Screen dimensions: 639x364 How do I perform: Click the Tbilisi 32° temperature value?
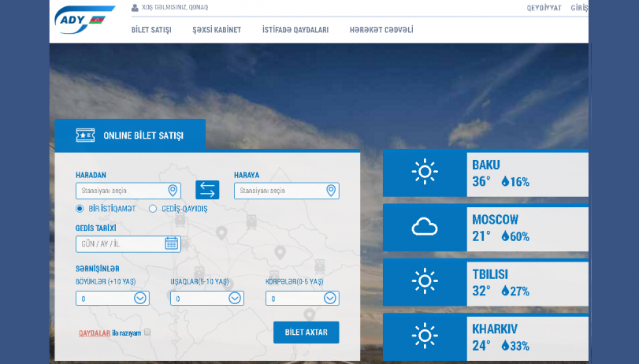[x=481, y=291]
